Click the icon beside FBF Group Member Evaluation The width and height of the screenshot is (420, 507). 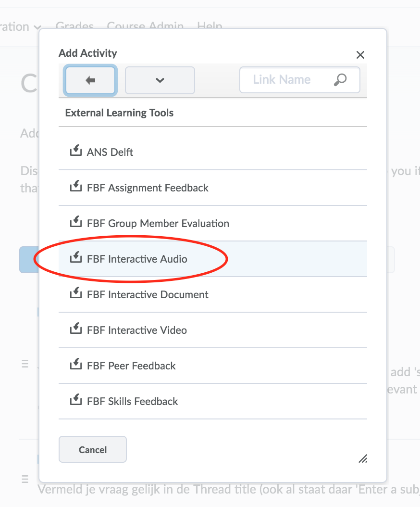(74, 223)
